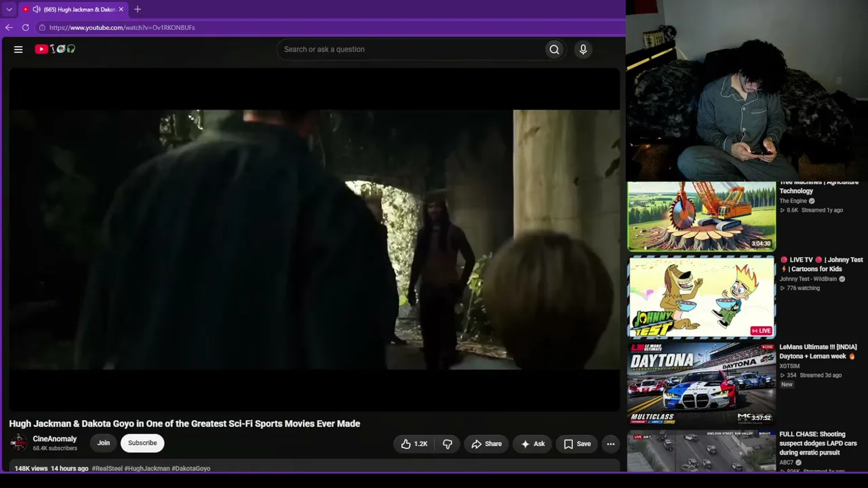This screenshot has width=868, height=488.
Task: Click the '776 watching' text
Action: pyautogui.click(x=803, y=288)
